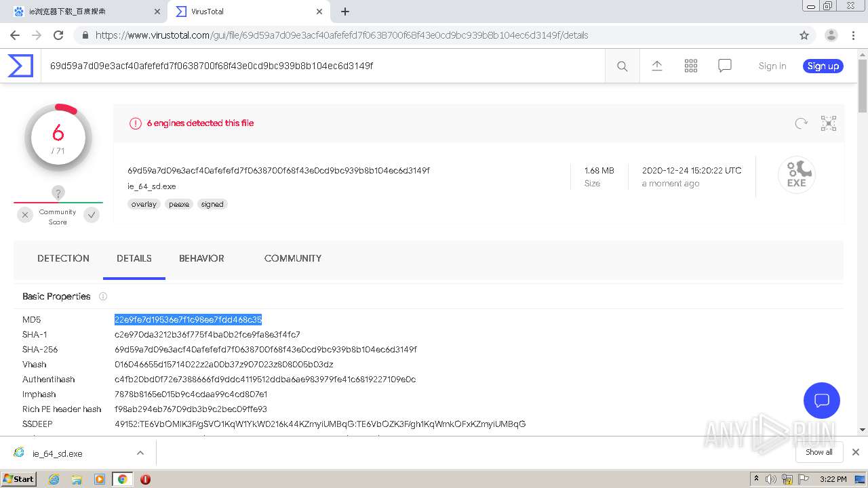Screen dimensions: 868x488
Task: Click the taskbar clock 3:22 PM
Action: [833, 479]
